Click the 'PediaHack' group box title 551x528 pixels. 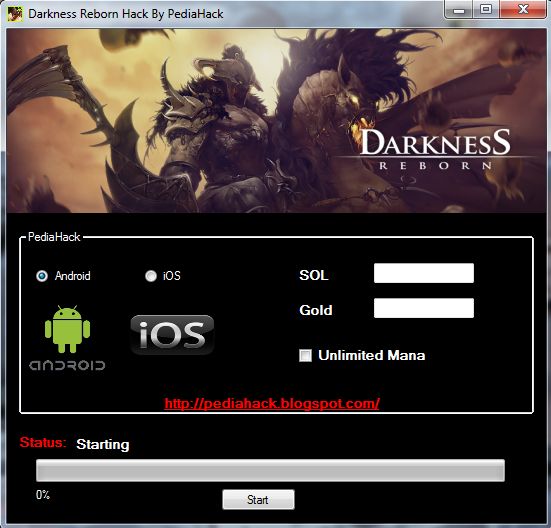point(54,237)
